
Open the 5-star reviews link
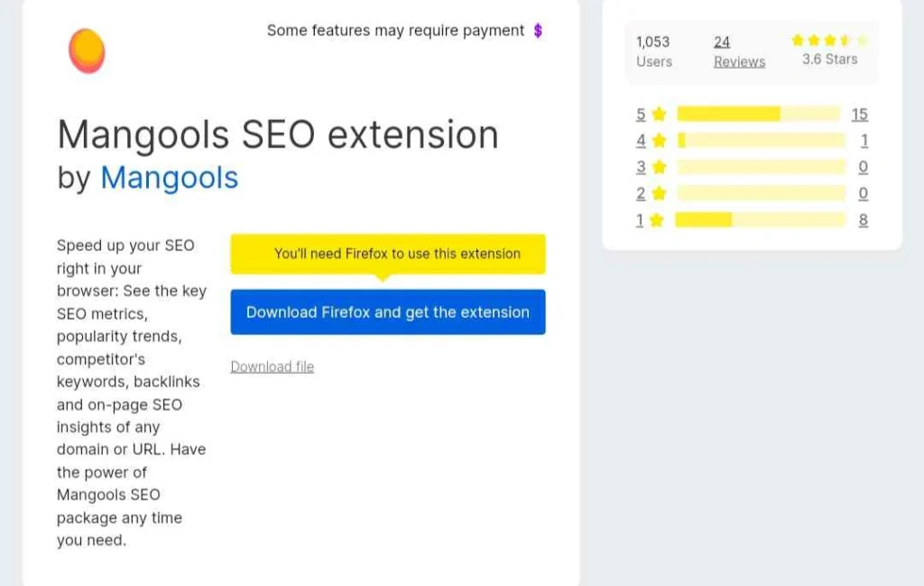(641, 115)
